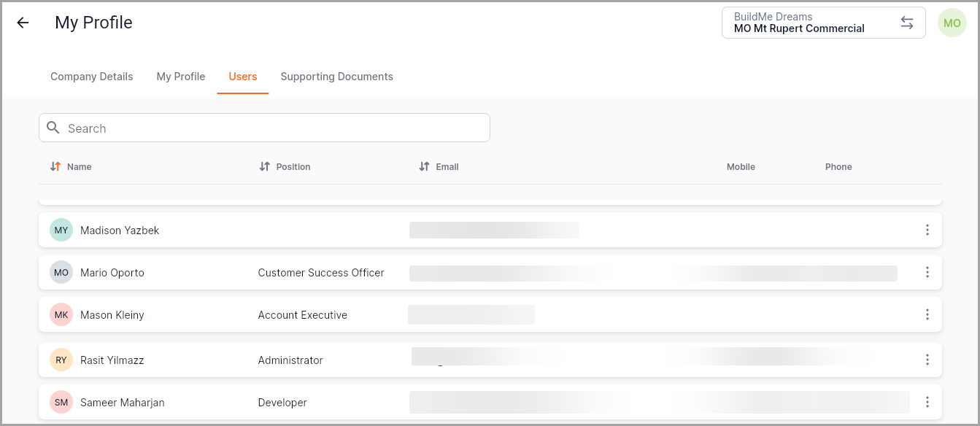Screen dimensions: 980x426
Task: Toggle sort order on Email column
Action: 424,167
